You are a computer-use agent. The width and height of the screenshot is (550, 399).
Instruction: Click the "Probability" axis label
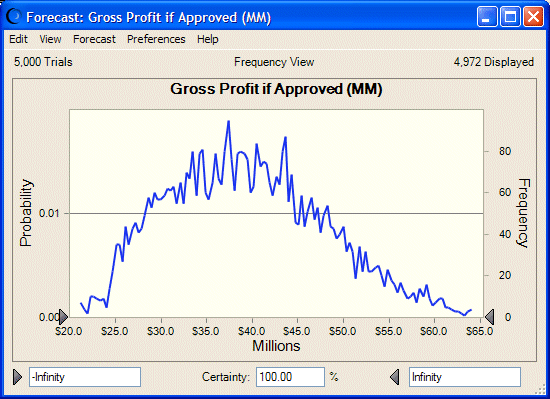click(x=26, y=213)
